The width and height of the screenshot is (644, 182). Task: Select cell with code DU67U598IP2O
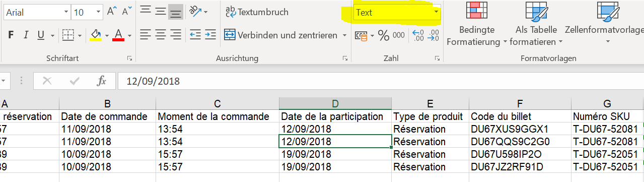click(x=520, y=154)
